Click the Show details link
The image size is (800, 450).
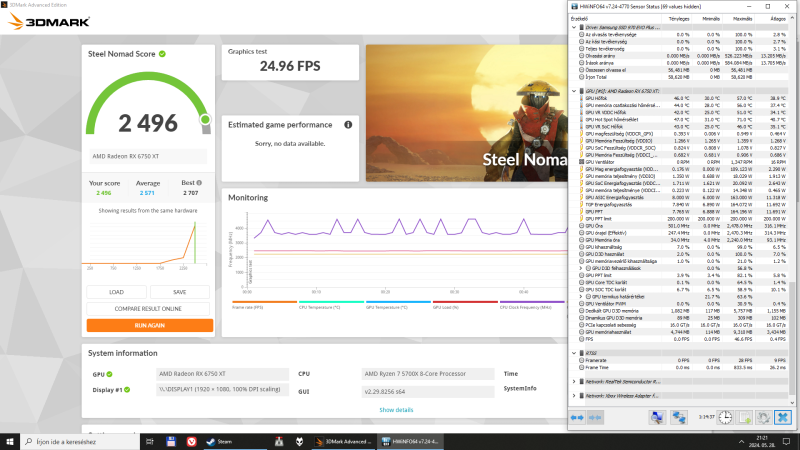click(x=396, y=410)
